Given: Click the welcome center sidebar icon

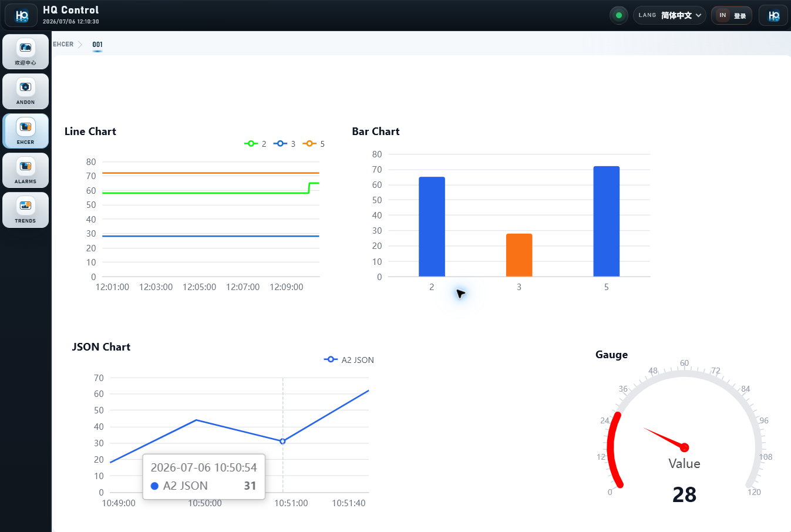Looking at the screenshot, I should coord(25,52).
